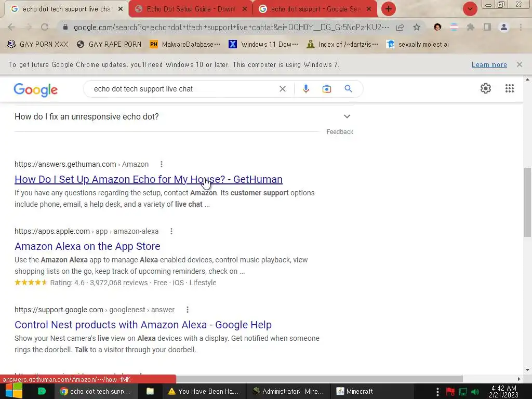This screenshot has width=532, height=399.
Task: Click the browser back arrow
Action: coord(11,27)
